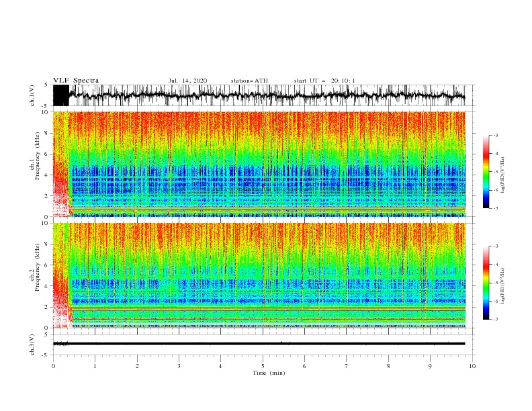The height and width of the screenshot is (411, 532).
Task: Click time axis tick label '7'
Action: 347,366
